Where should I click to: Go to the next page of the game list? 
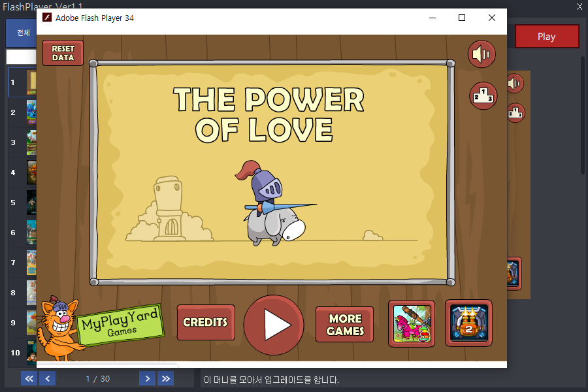pos(148,378)
